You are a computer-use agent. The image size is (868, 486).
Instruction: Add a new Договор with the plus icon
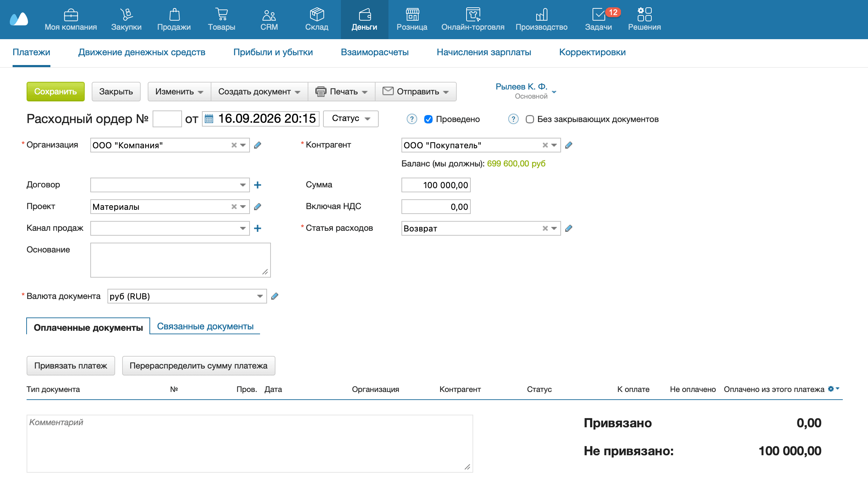click(258, 185)
